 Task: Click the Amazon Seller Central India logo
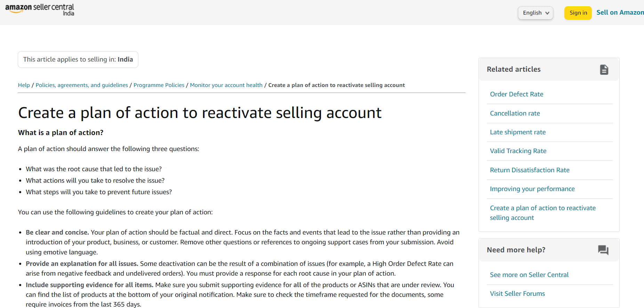40,10
